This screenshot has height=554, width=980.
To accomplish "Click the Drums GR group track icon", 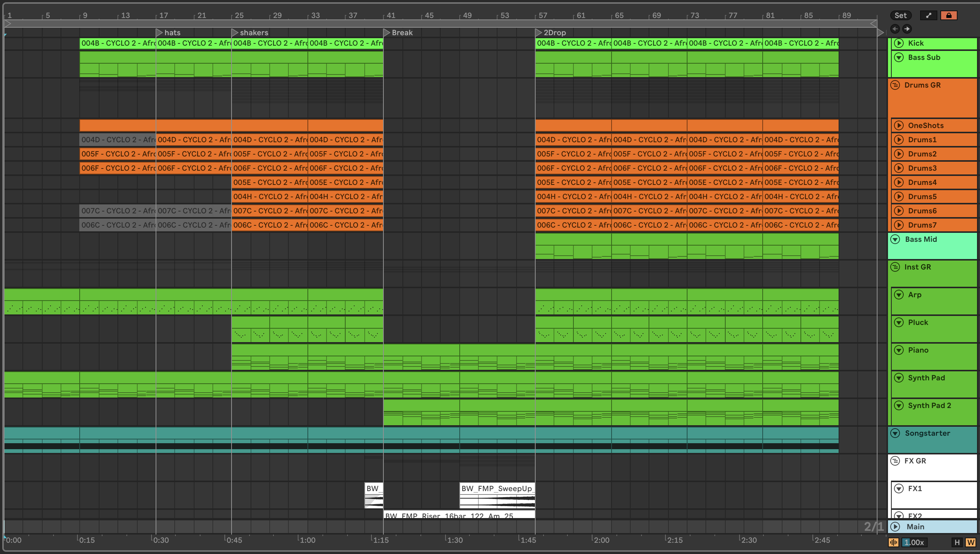I will 895,85.
